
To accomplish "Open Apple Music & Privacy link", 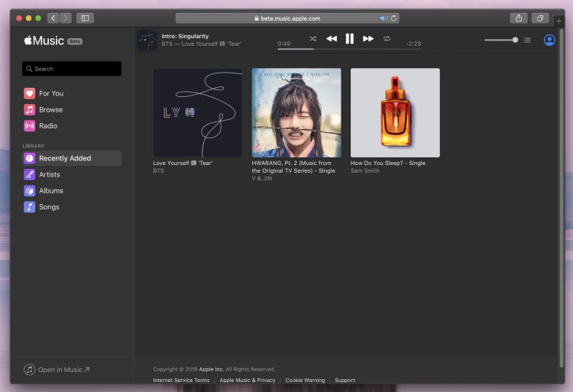I will click(x=248, y=380).
